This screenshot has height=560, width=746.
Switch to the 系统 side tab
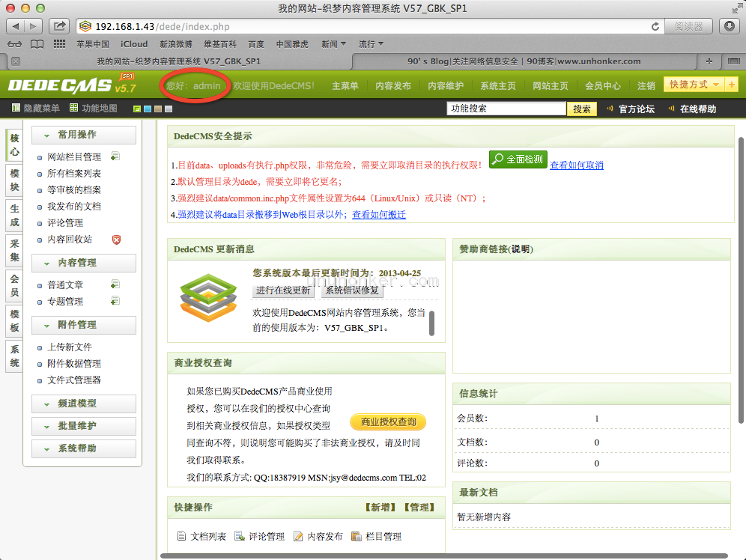(x=14, y=356)
